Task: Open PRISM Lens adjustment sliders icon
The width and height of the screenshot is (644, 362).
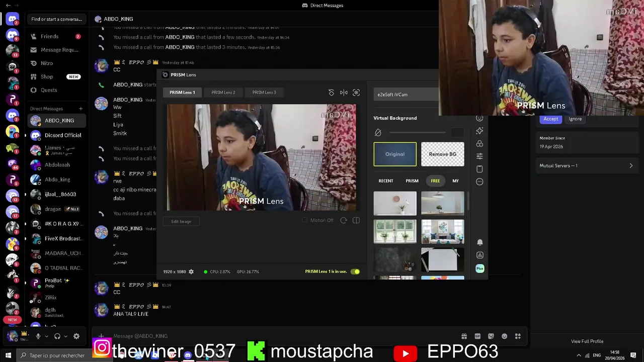Action: (479, 156)
